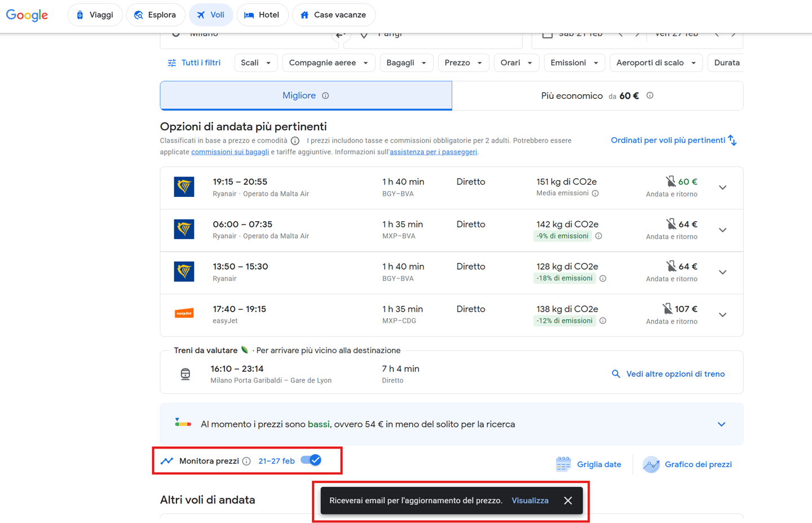Open the Case vacanze tab

pyautogui.click(x=333, y=15)
